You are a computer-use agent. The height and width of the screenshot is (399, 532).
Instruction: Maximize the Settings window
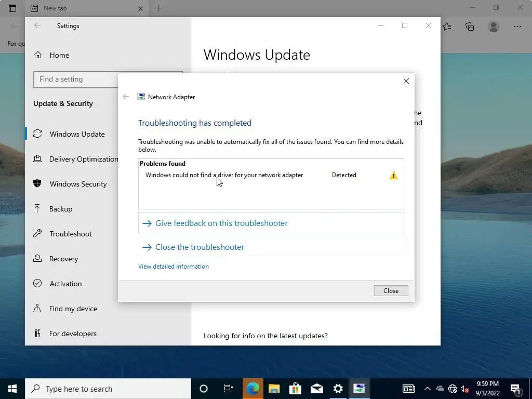(x=404, y=25)
